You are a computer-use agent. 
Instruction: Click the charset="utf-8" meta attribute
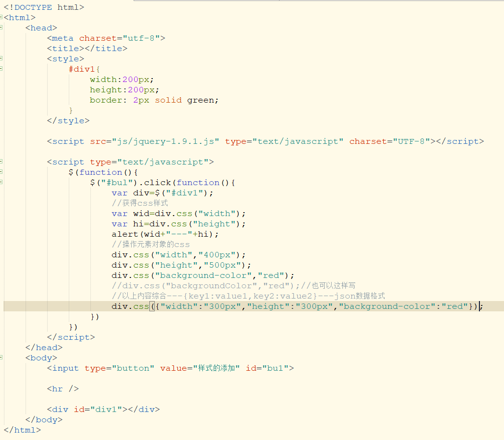click(119, 38)
